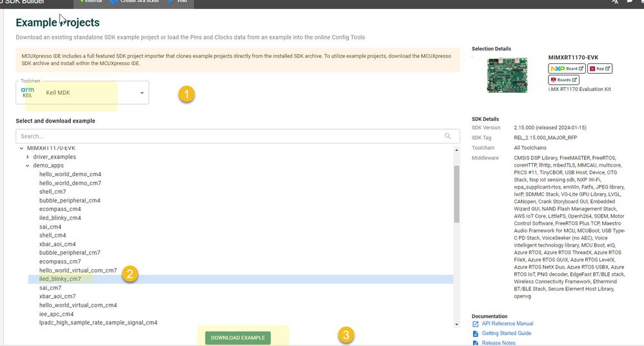Click the MIMXRT1170-EVK board thumbnail
Image resolution: width=644 pixels, height=346 pixels.
[507, 75]
